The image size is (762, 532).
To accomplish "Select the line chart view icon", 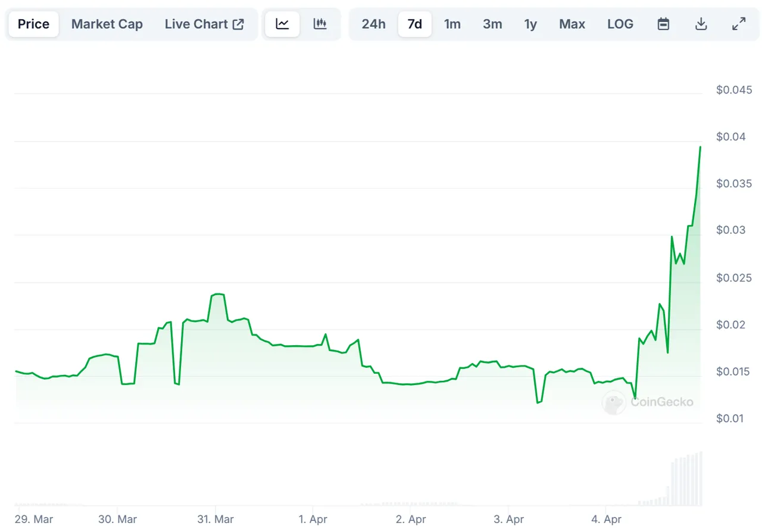I will pos(282,24).
